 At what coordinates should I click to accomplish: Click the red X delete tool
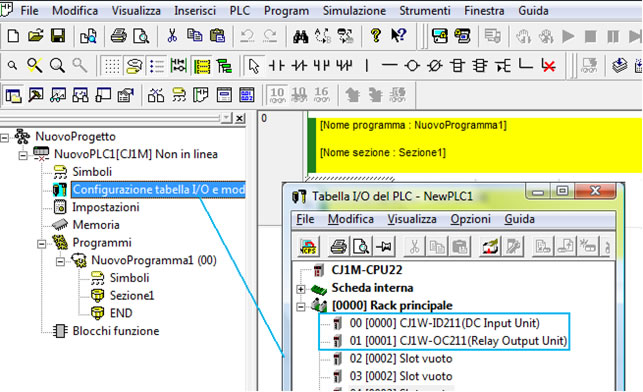tap(548, 66)
